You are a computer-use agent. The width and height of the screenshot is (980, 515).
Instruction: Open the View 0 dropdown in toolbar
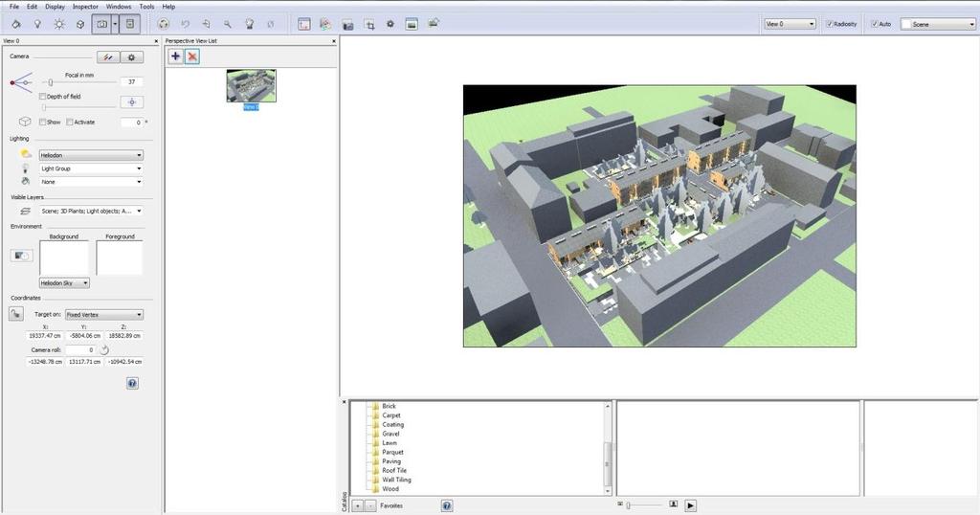click(x=790, y=24)
